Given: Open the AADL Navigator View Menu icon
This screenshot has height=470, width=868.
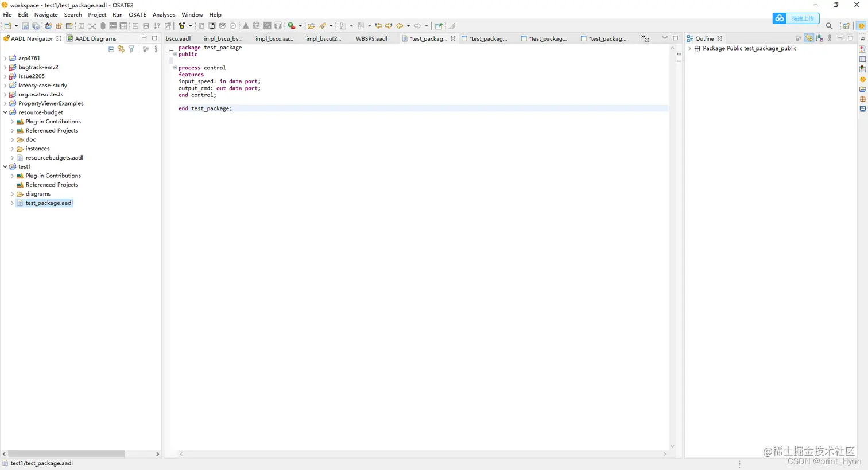Looking at the screenshot, I should [x=156, y=49].
